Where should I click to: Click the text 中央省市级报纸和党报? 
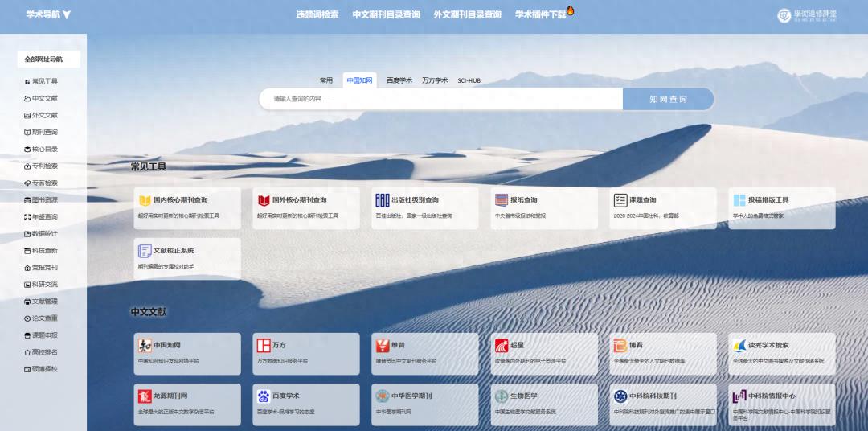520,215
